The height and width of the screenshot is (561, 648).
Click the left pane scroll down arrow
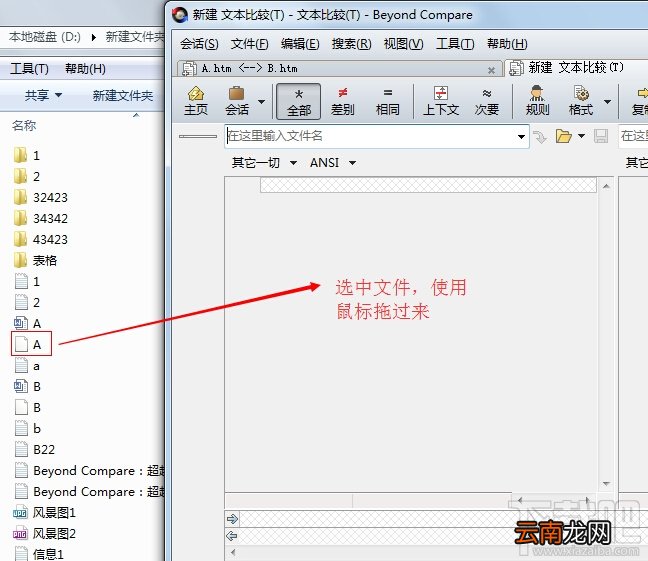[x=606, y=483]
